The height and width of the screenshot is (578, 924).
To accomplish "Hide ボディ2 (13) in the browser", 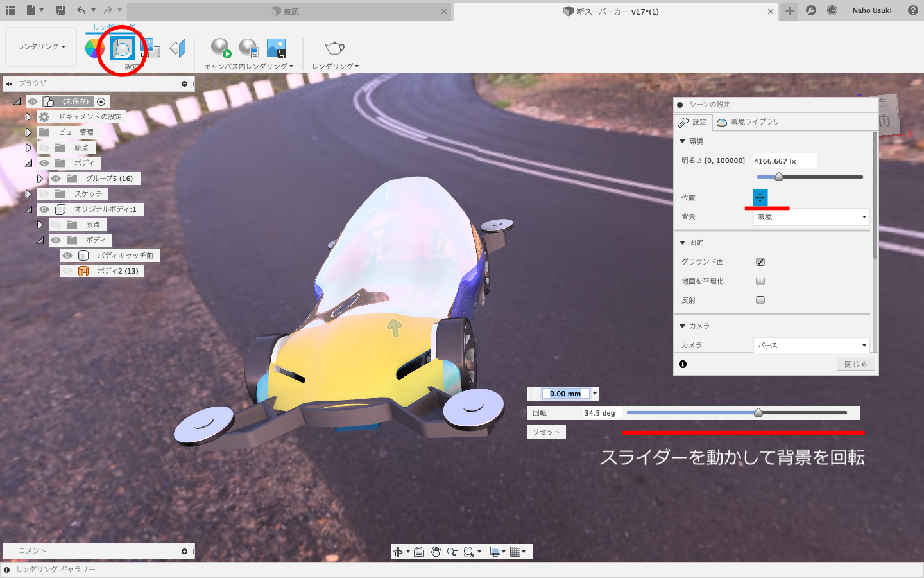I will [x=67, y=270].
